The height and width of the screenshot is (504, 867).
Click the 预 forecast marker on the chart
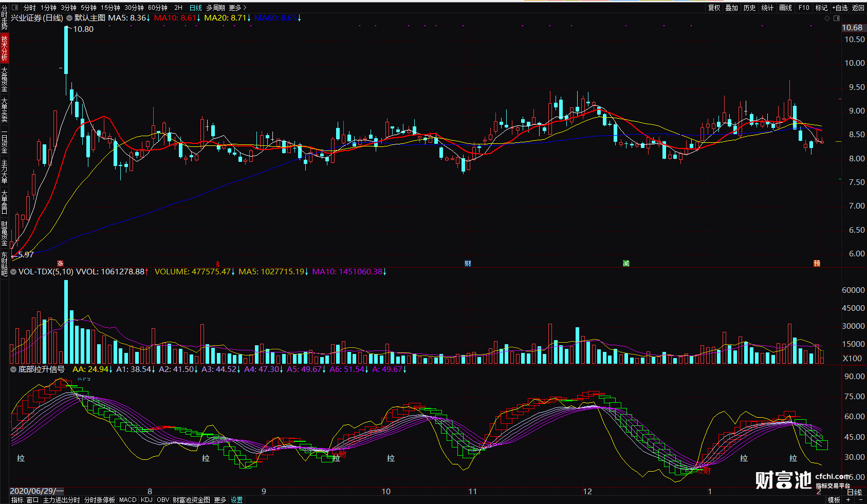click(817, 264)
